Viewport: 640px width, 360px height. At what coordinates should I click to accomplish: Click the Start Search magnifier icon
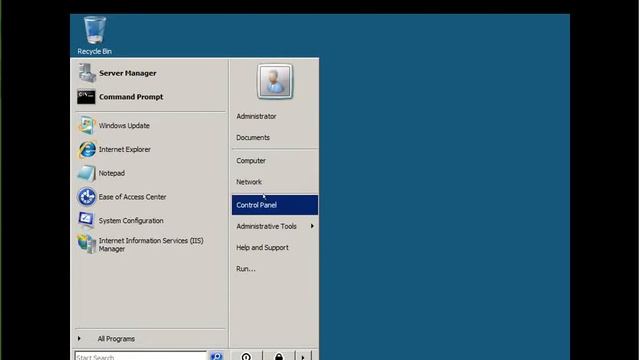click(216, 356)
